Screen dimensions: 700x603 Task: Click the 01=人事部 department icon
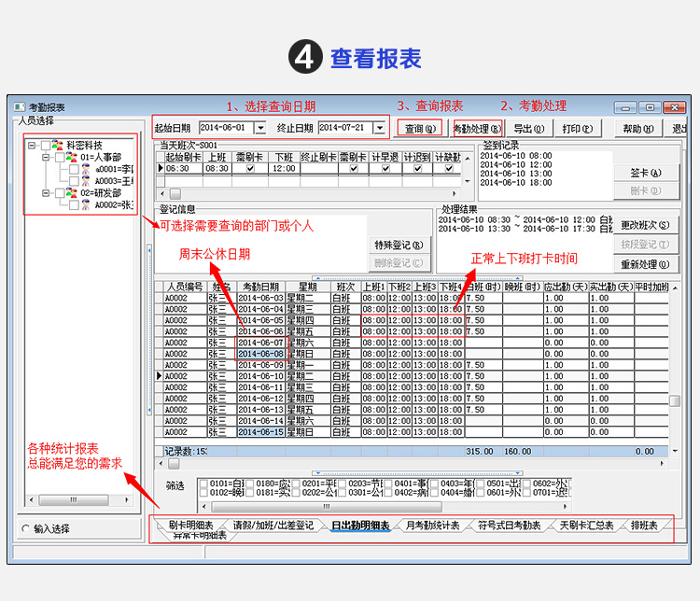click(x=72, y=158)
